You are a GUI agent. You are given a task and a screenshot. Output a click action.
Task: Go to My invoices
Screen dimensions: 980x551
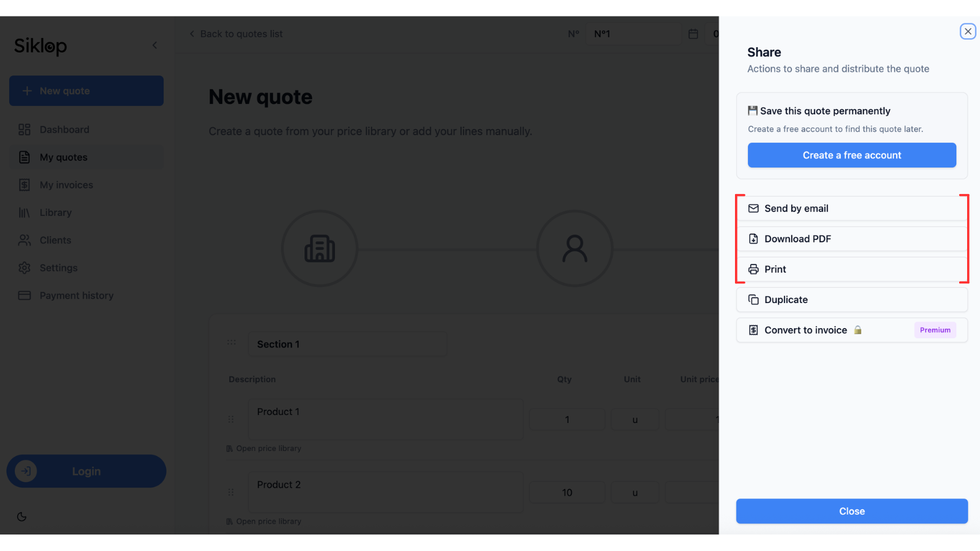(86, 185)
